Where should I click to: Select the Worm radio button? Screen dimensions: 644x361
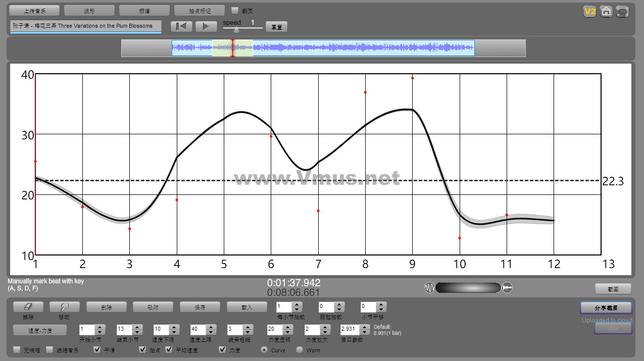click(x=300, y=350)
